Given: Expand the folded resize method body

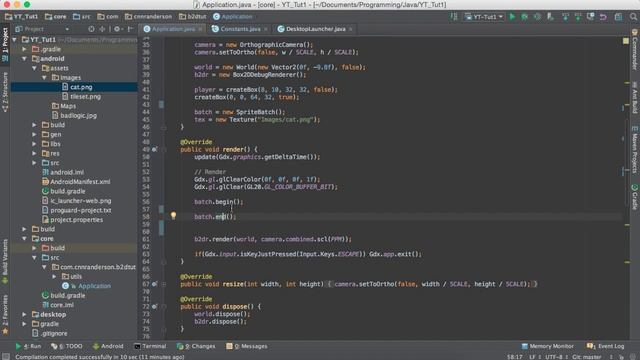Looking at the screenshot, I should (x=164, y=284).
